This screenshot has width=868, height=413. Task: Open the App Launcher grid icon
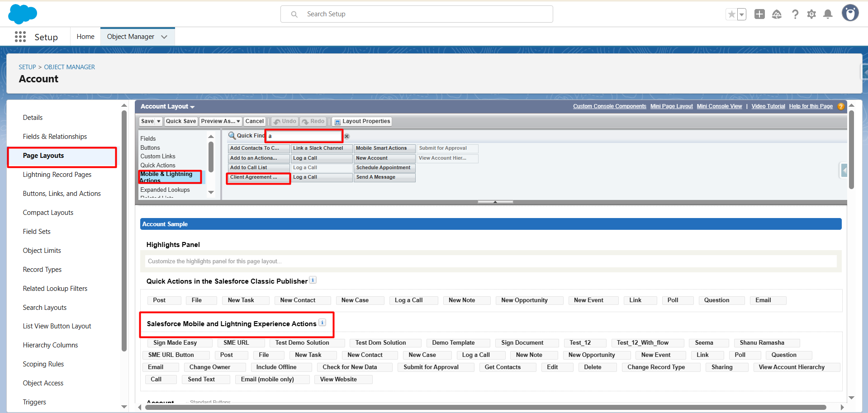(20, 37)
